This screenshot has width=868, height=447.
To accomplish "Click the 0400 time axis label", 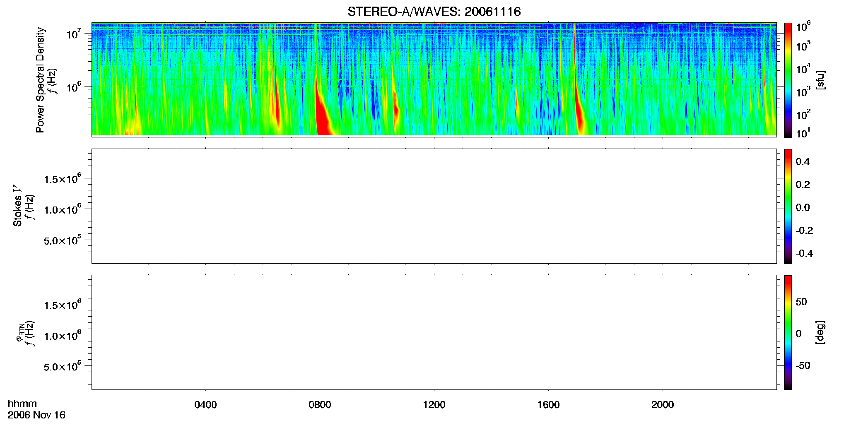I will pyautogui.click(x=205, y=404).
